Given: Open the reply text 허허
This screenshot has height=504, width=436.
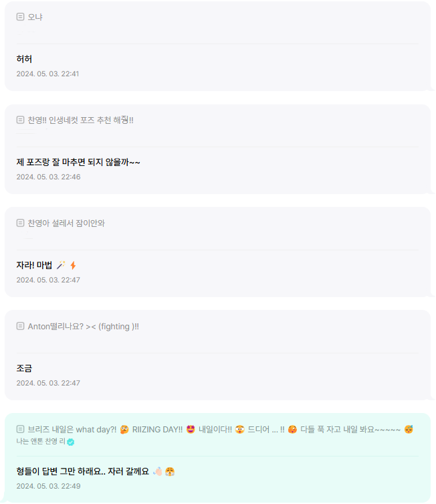Looking at the screenshot, I should (x=24, y=59).
